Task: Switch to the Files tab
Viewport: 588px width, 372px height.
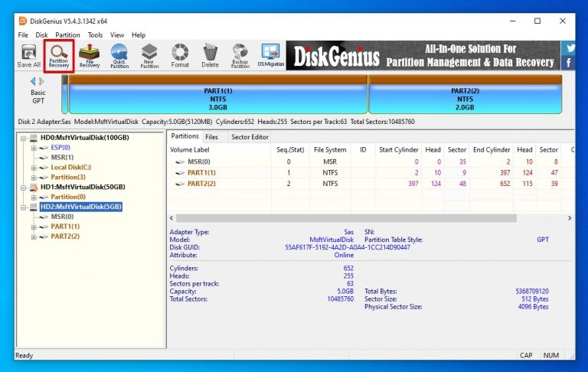Action: 211,137
